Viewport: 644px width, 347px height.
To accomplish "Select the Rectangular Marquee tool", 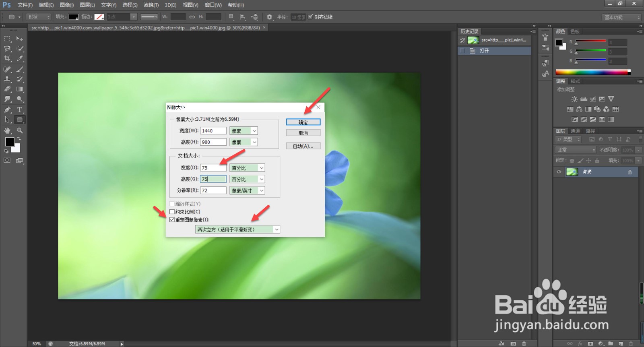I will point(7,39).
